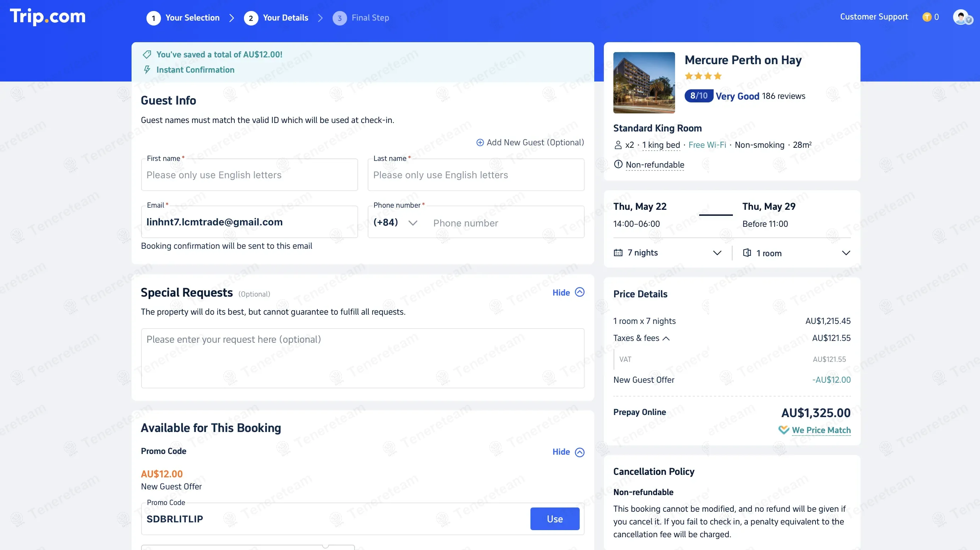Viewport: 980px width, 550px height.
Task: Apply promo code with Use button
Action: [555, 519]
